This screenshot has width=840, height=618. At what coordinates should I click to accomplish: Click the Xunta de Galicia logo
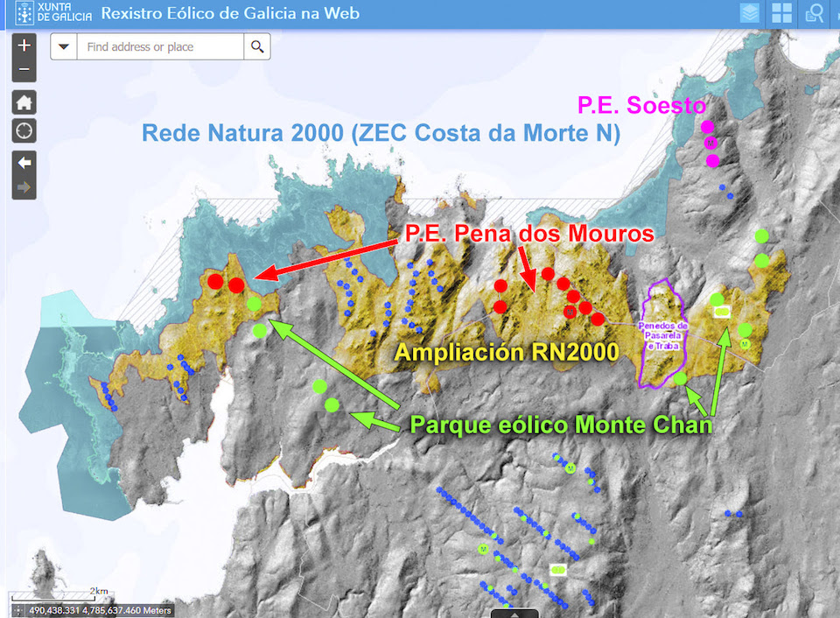click(53, 14)
